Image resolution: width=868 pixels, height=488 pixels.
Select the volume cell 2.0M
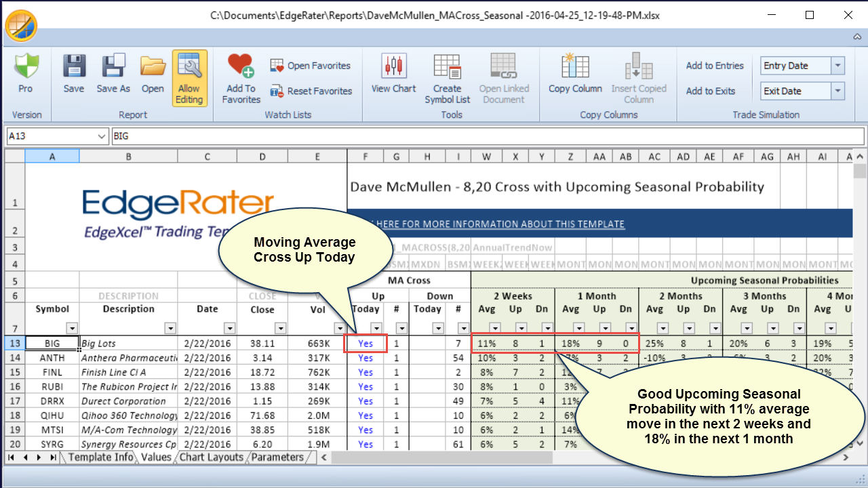(x=317, y=415)
